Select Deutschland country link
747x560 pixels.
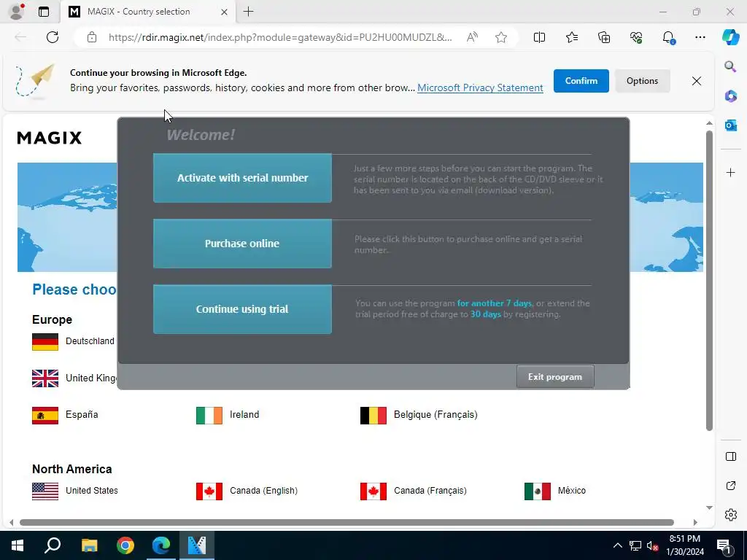coord(90,341)
